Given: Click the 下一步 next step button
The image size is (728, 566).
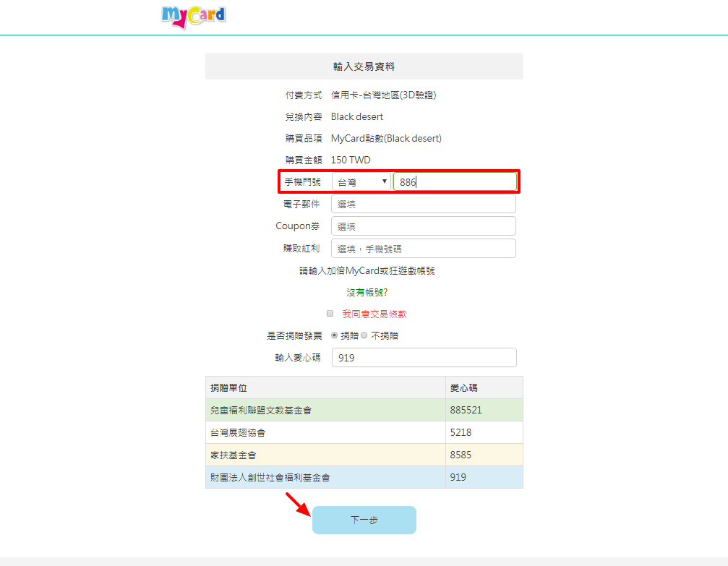Looking at the screenshot, I should (364, 520).
